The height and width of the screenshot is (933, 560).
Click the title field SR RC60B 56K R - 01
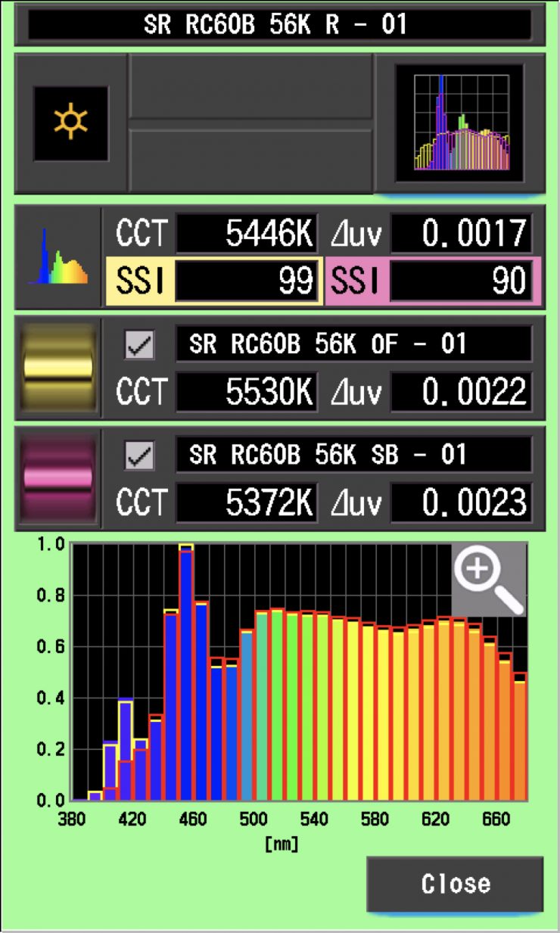pyautogui.click(x=278, y=24)
